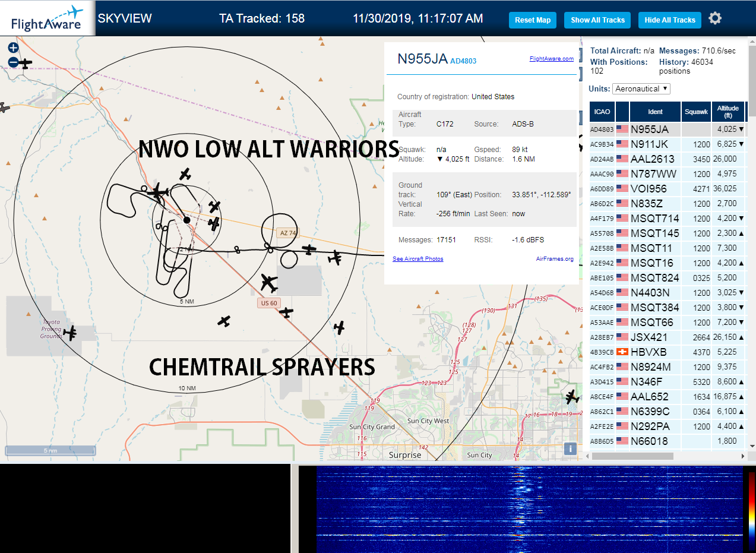The image size is (756, 553).
Task: Sort the table by the Altitude (ft) header
Action: click(x=727, y=112)
